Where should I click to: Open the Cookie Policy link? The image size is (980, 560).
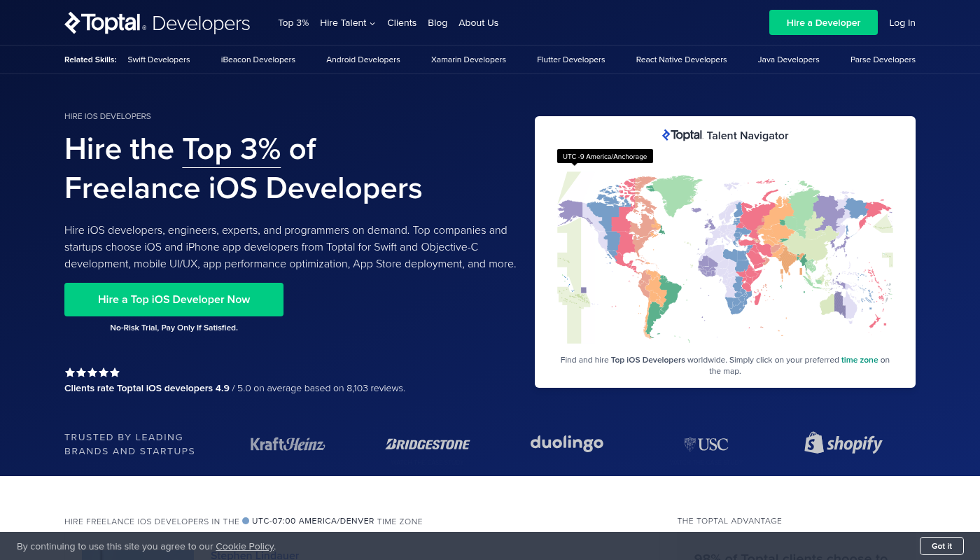click(244, 547)
